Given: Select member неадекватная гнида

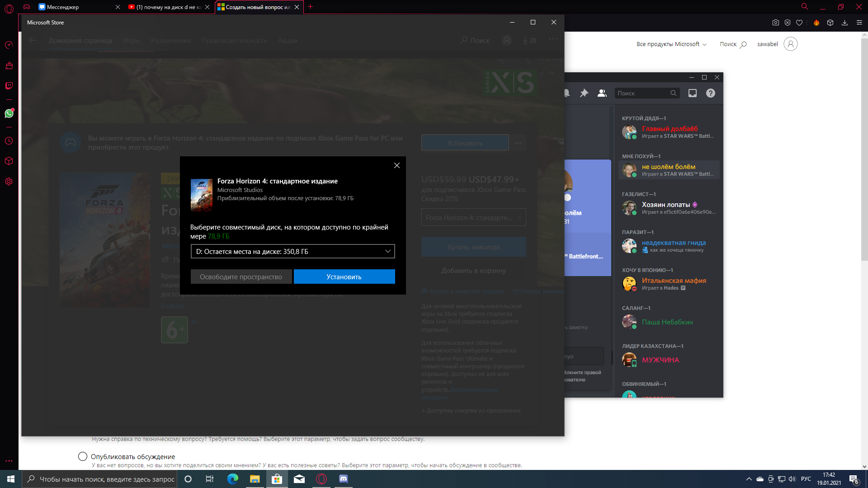Looking at the screenshot, I should pos(669,246).
